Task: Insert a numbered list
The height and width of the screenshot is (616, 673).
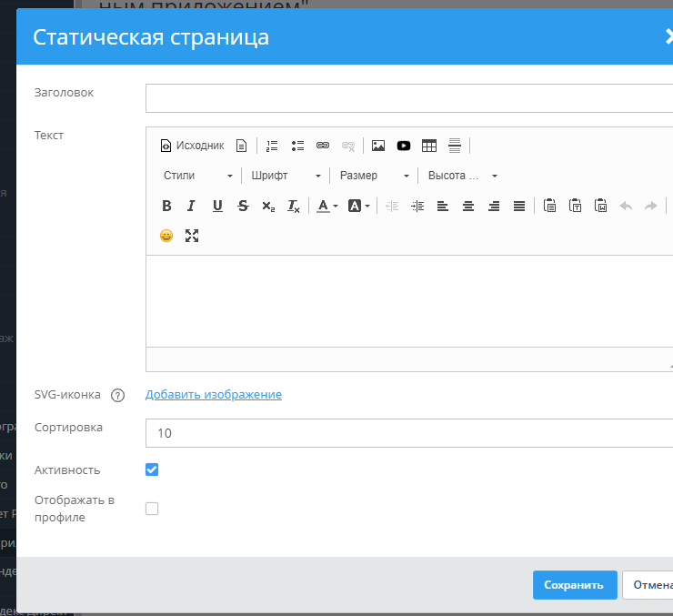Action: click(272, 146)
